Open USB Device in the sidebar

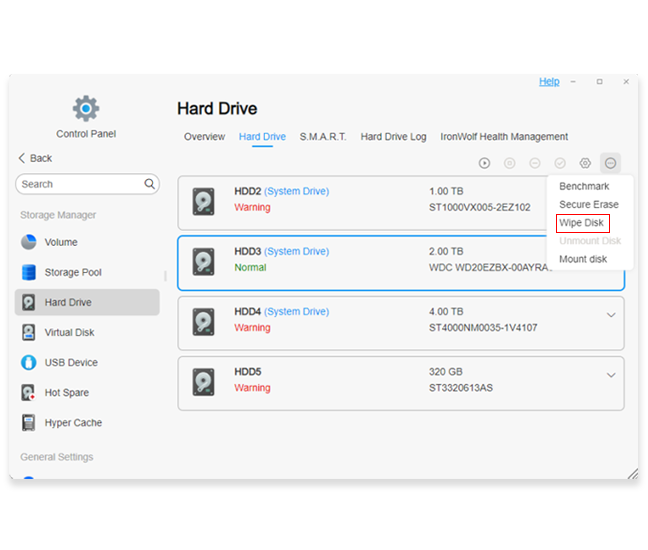70,362
